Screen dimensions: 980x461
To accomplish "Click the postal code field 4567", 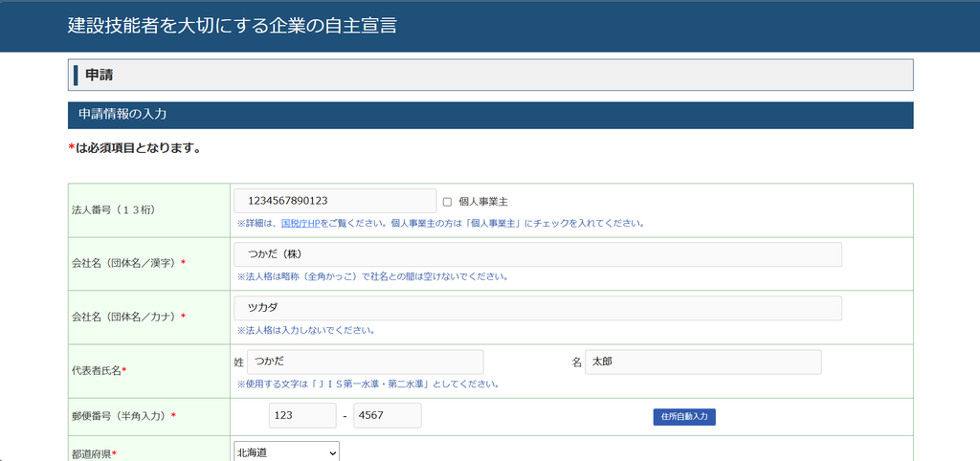I will coord(388,415).
